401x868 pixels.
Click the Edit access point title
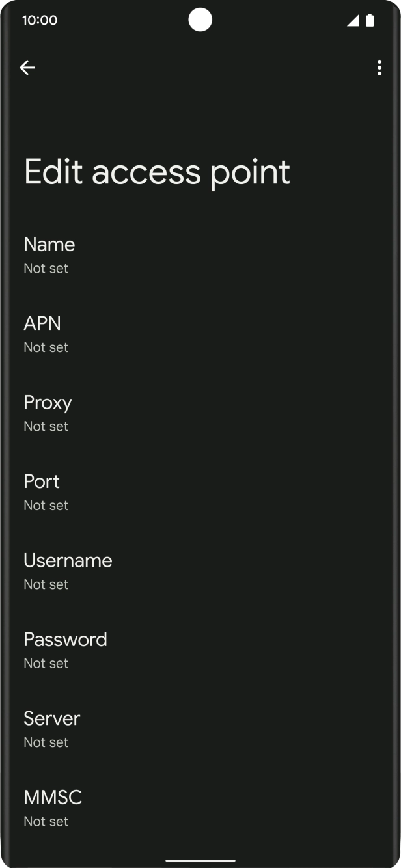click(x=157, y=172)
